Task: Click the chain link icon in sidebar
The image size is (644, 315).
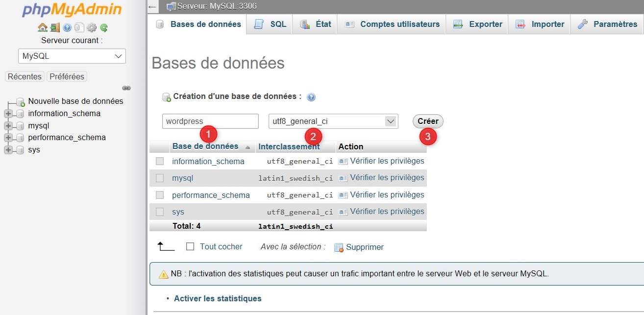Action: click(126, 88)
